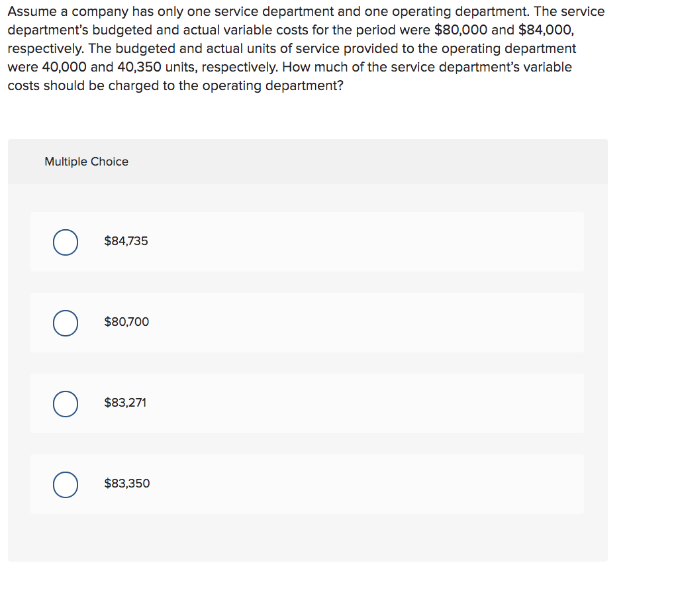
Task: Pick the bottommost answer choice circle
Action: 65,485
